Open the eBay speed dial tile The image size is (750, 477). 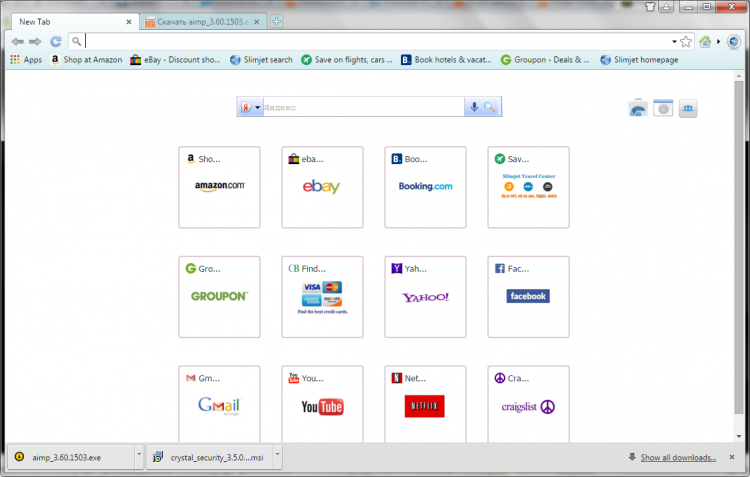coord(322,188)
